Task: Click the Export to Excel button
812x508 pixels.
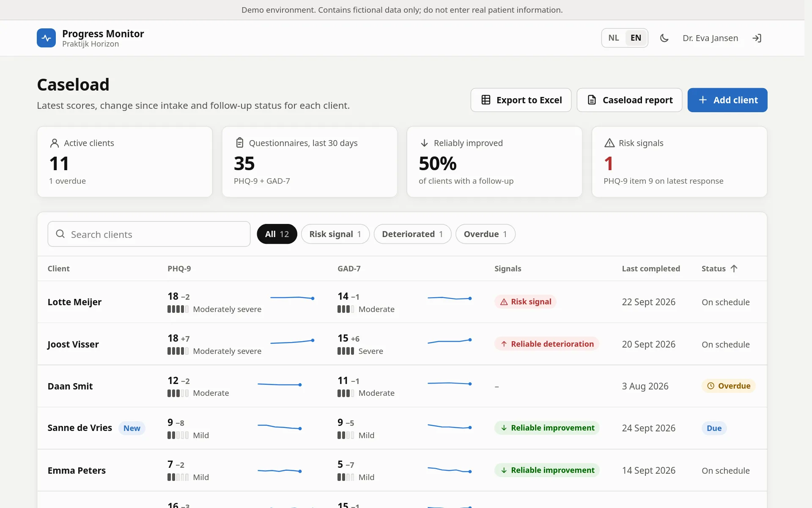Action: 521,100
